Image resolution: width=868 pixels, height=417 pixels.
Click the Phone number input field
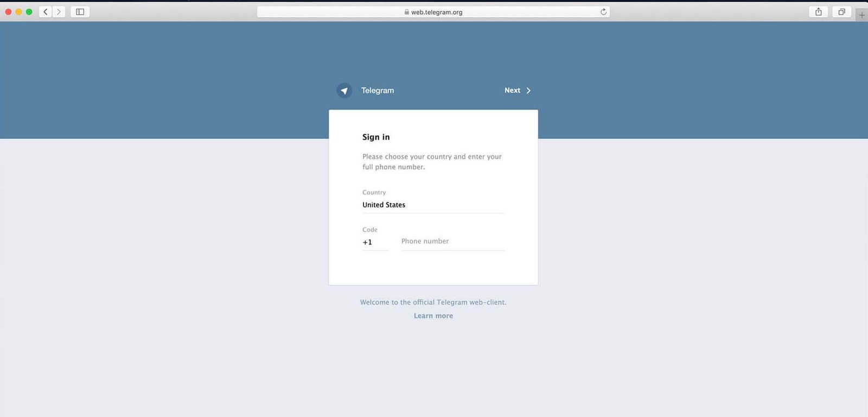coord(453,242)
